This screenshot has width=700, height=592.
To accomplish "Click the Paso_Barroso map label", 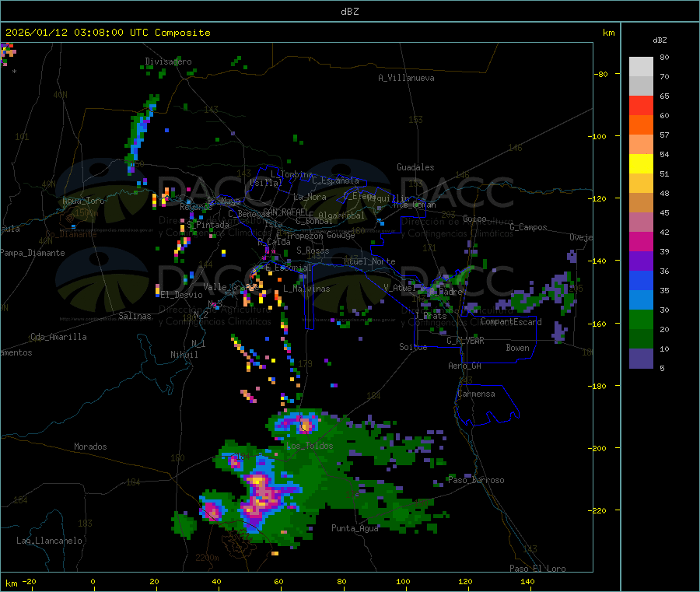I will [476, 480].
